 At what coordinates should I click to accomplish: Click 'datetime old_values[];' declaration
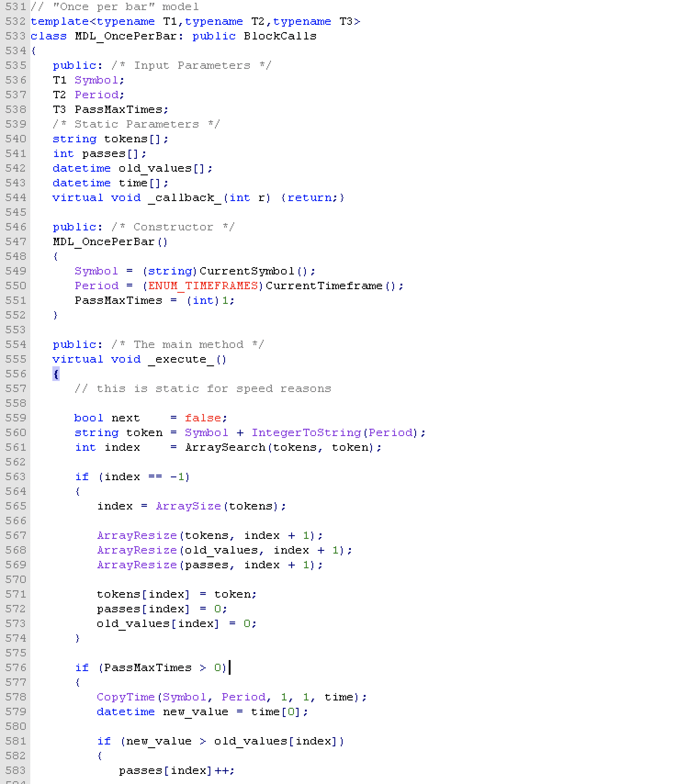coord(133,168)
